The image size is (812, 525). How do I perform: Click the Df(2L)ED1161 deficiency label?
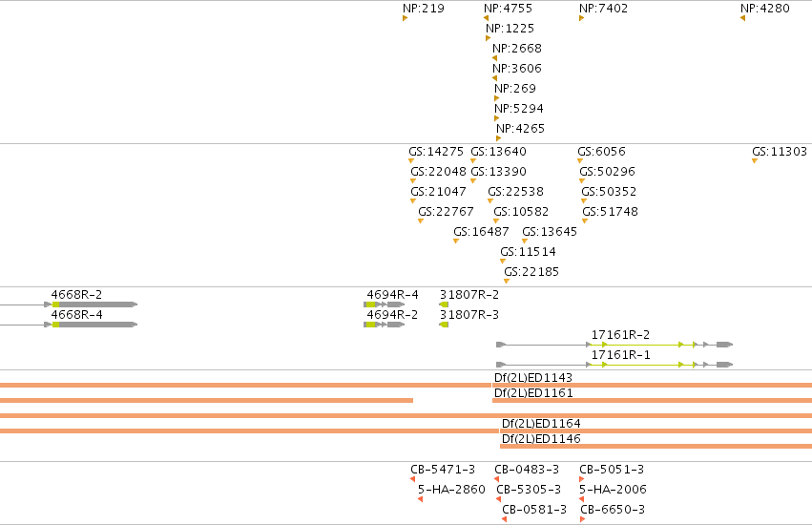point(533,393)
